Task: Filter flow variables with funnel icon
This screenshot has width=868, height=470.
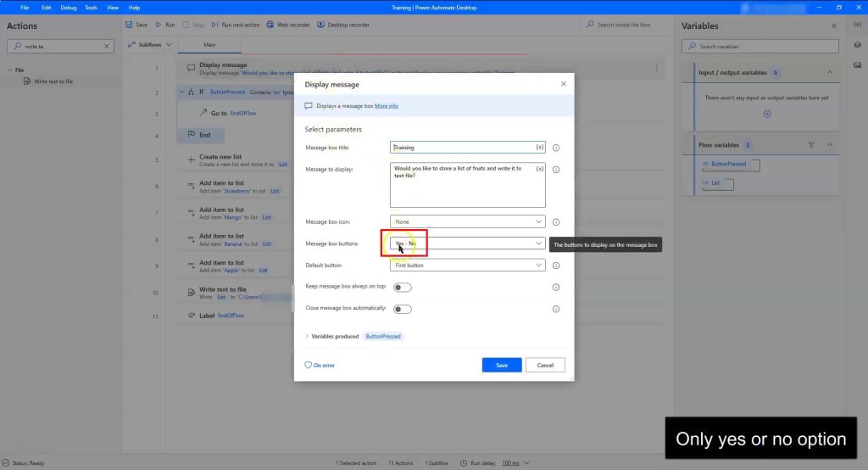Action: pos(811,145)
